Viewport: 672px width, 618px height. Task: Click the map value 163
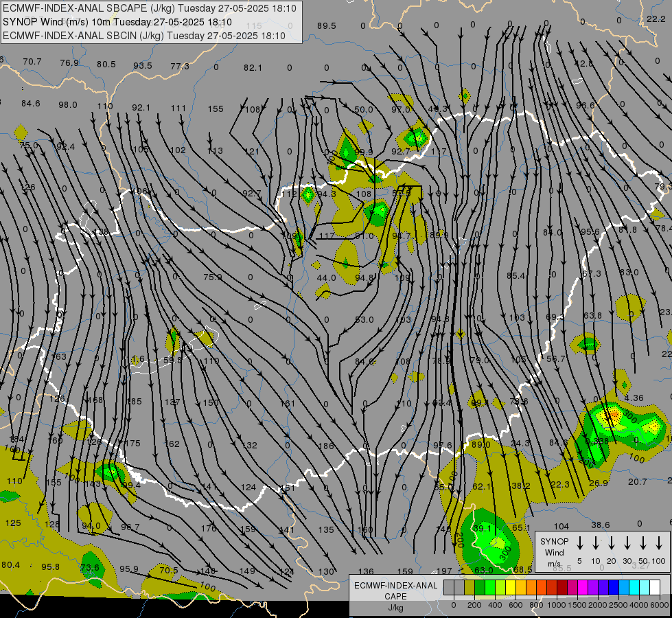coord(59,357)
